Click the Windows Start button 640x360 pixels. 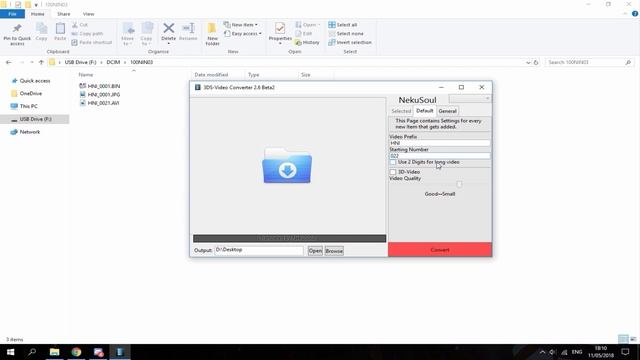pos(11,352)
